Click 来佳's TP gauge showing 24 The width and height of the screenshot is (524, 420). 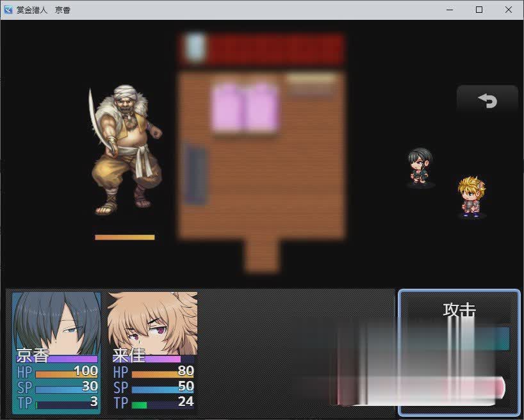coord(162,404)
